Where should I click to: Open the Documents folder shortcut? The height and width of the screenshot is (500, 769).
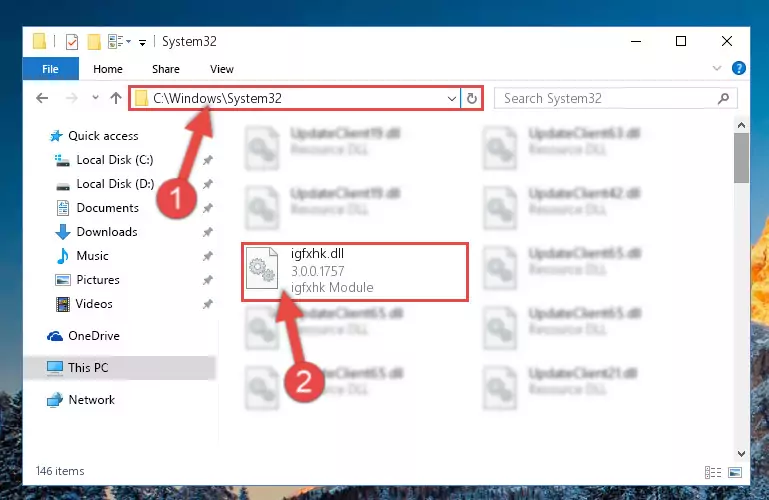[x=107, y=208]
